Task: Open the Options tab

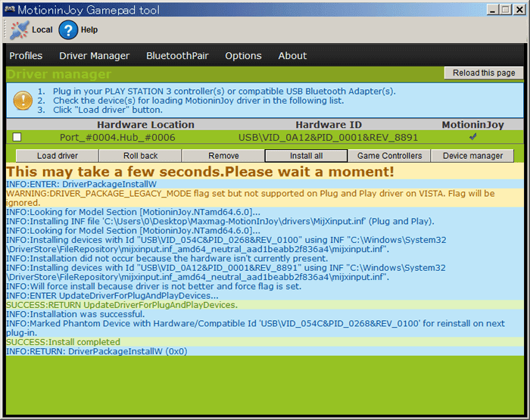Action: (x=243, y=56)
